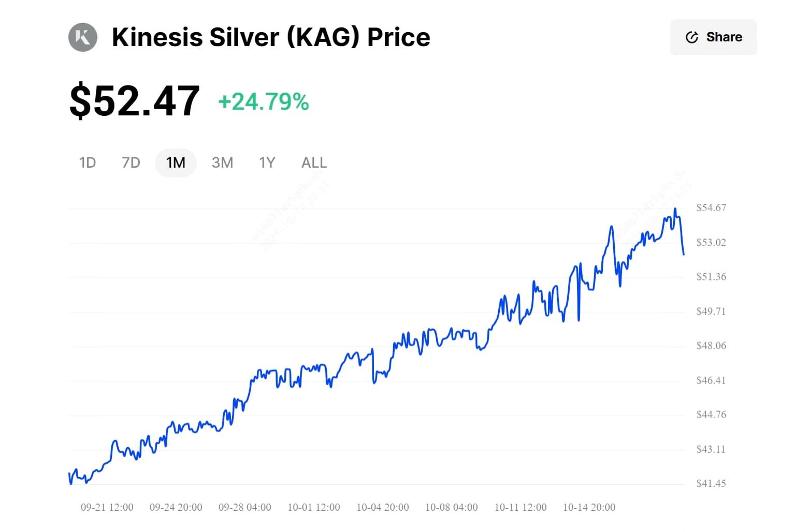Show the 3M price history

tap(222, 163)
